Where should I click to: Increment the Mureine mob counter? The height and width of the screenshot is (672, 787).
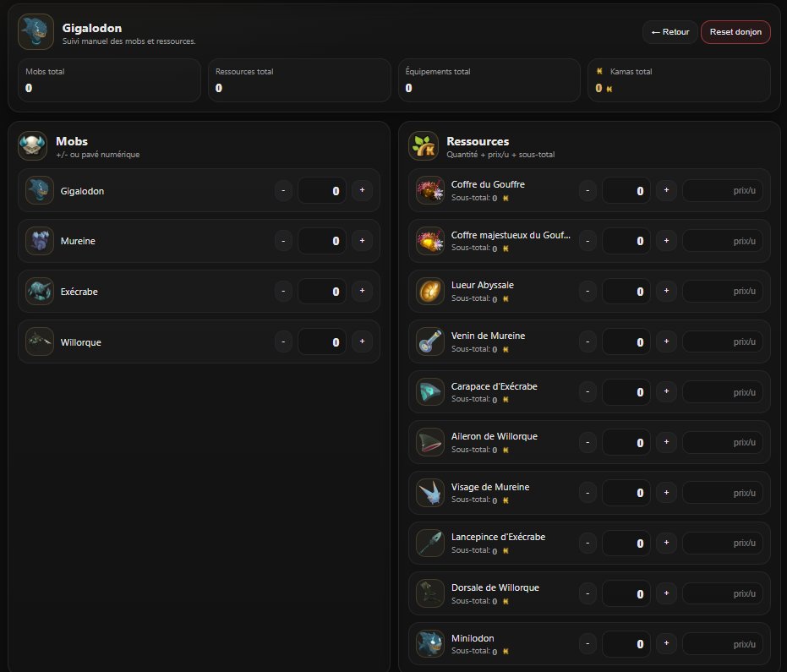pos(362,241)
